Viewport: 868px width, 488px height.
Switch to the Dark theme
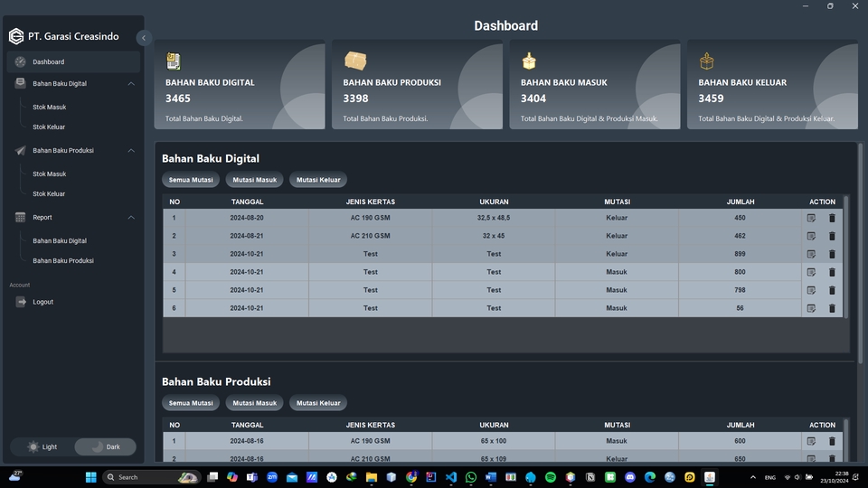tap(105, 446)
